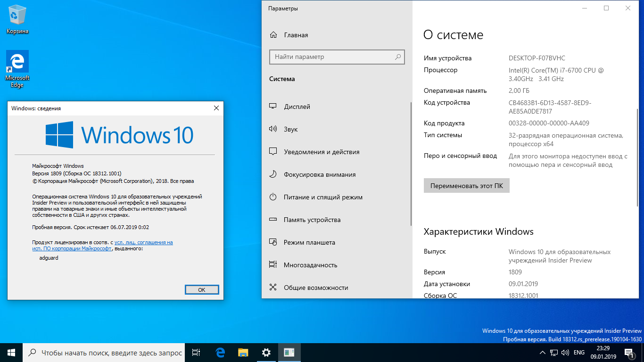The width and height of the screenshot is (644, 362).
Task: Open the Windows Start menu
Action: [11, 353]
